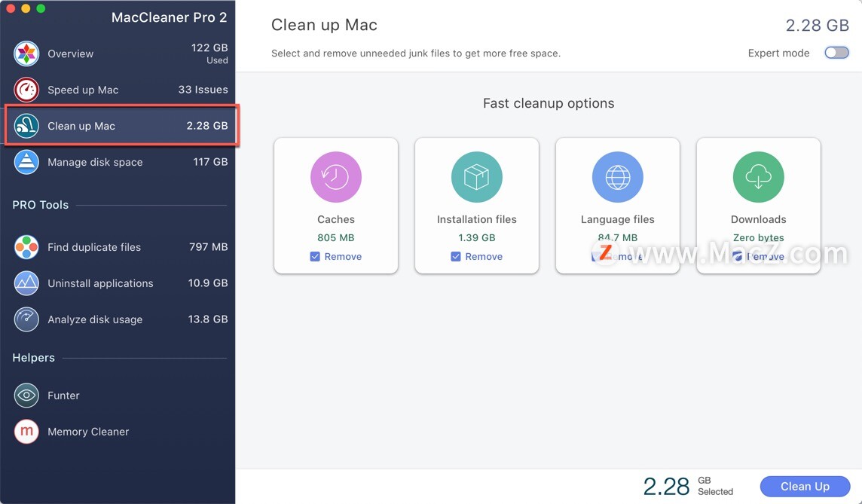Click the Clean up Mac vacuum icon
Image resolution: width=862 pixels, height=504 pixels.
[26, 126]
